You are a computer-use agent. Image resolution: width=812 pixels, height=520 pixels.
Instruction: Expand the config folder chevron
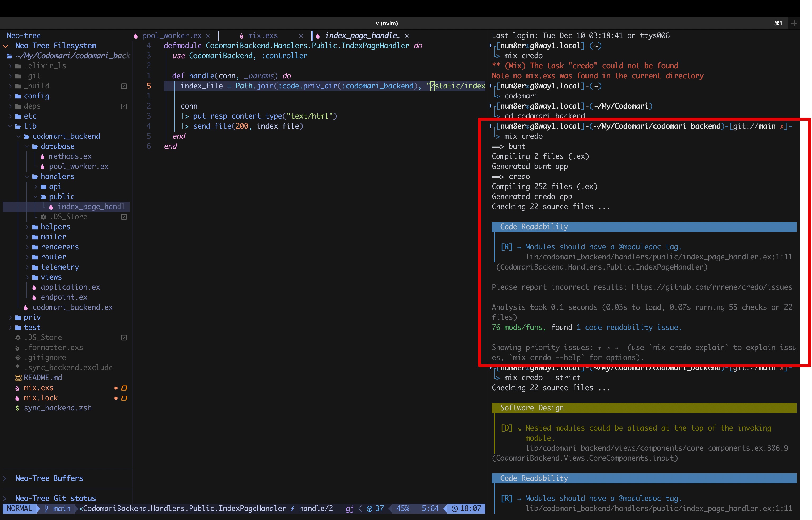[x=10, y=96]
